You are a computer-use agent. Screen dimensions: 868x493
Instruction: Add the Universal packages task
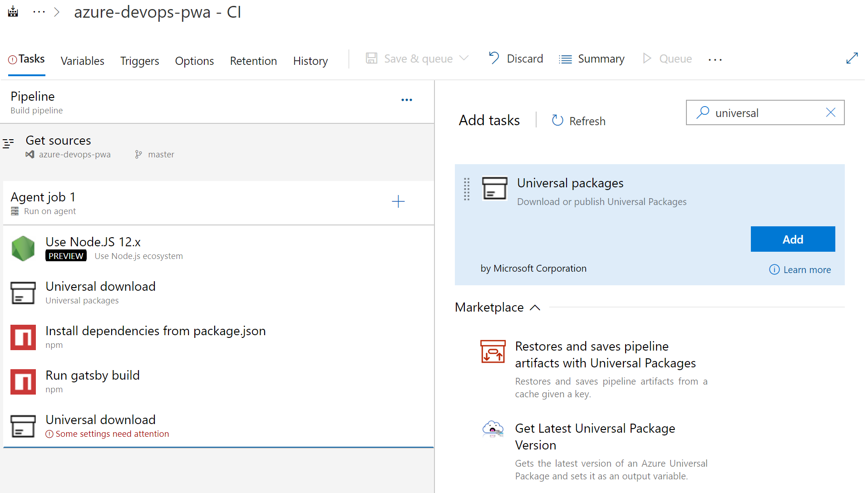tap(792, 239)
